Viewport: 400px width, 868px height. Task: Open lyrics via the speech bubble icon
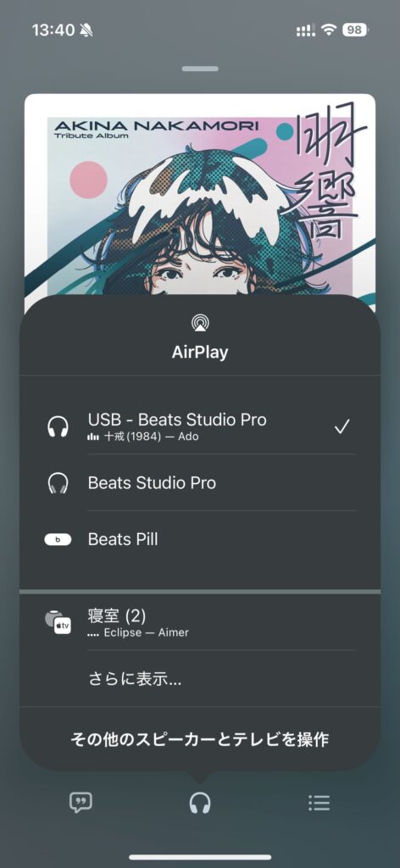click(x=81, y=802)
